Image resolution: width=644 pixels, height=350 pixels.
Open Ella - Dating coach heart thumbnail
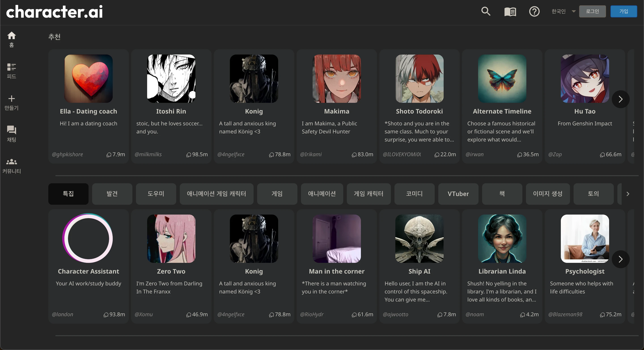click(89, 79)
